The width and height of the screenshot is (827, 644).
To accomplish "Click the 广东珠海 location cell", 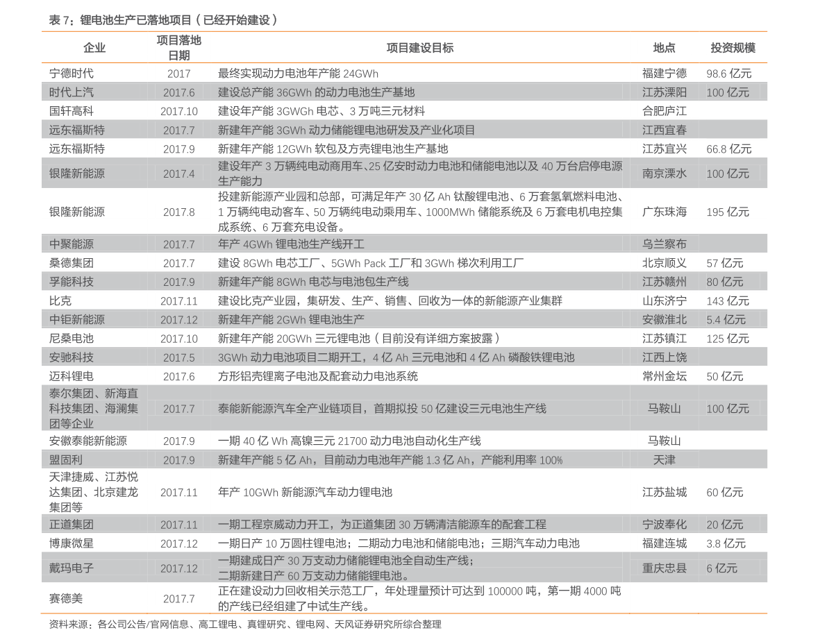I will (664, 212).
